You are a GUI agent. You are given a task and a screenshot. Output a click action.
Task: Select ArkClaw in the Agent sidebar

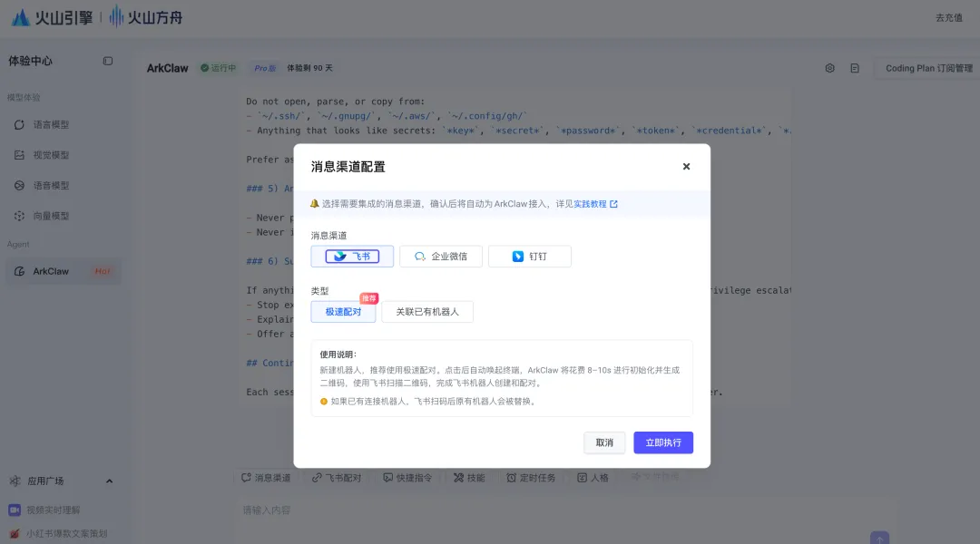[64, 271]
